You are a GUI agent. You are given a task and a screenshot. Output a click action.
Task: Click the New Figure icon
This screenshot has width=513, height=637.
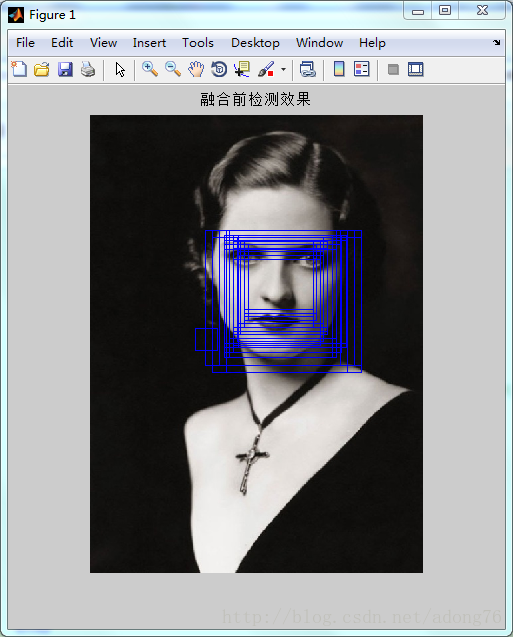pos(19,69)
